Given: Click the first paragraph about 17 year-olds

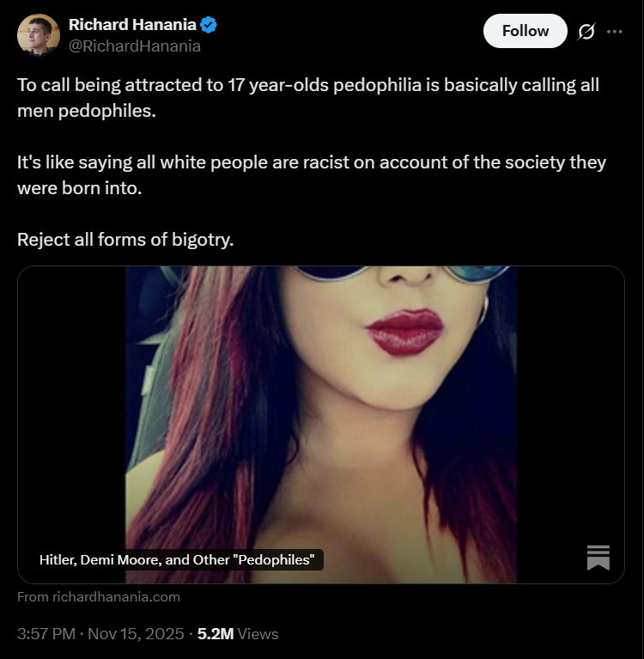Looking at the screenshot, I should pyautogui.click(x=308, y=98).
